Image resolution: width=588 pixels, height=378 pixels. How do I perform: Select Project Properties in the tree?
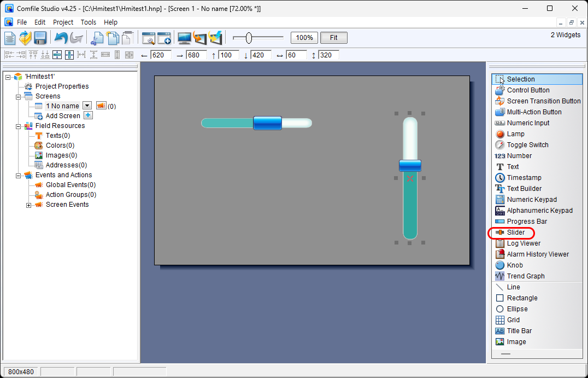(x=62, y=86)
